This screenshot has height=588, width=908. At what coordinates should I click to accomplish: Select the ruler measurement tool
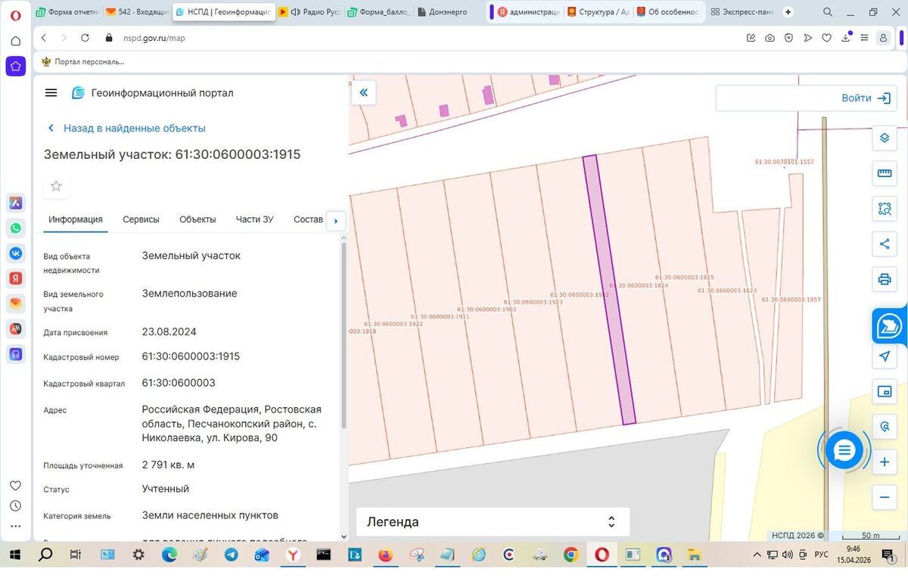pyautogui.click(x=884, y=173)
